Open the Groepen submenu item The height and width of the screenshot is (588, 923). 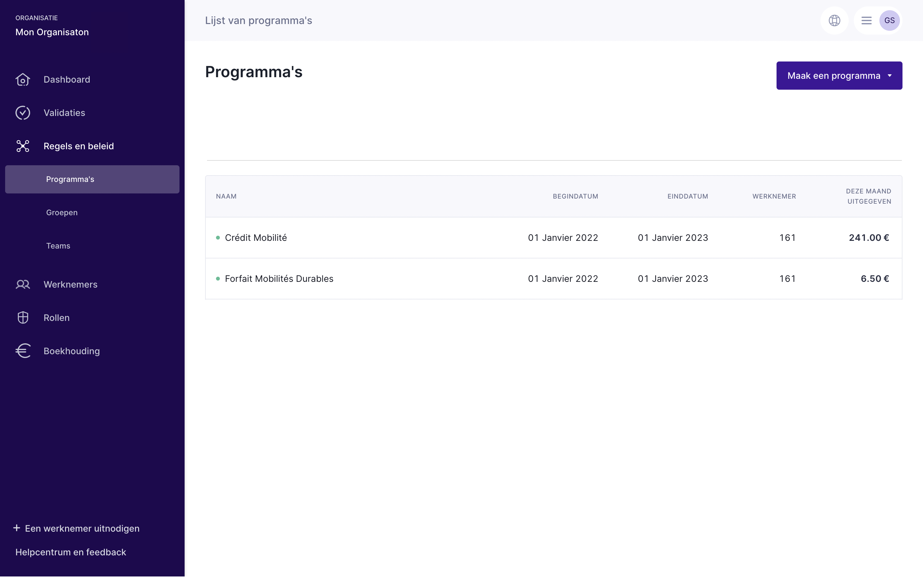point(62,213)
